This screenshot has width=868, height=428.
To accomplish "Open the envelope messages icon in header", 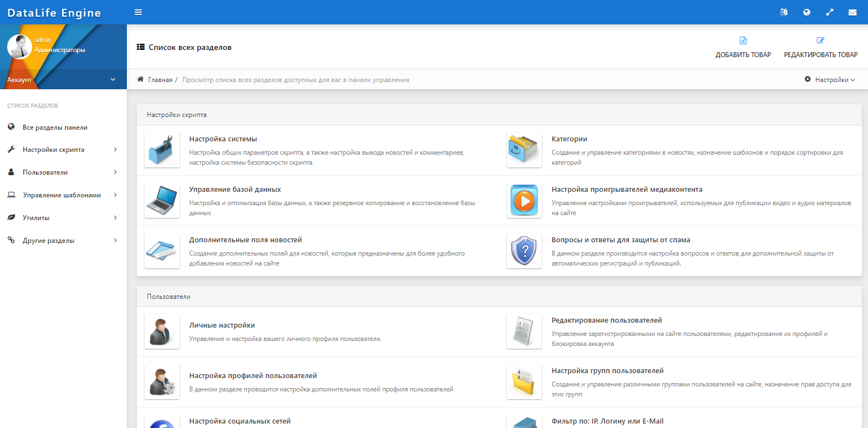I will 852,12.
